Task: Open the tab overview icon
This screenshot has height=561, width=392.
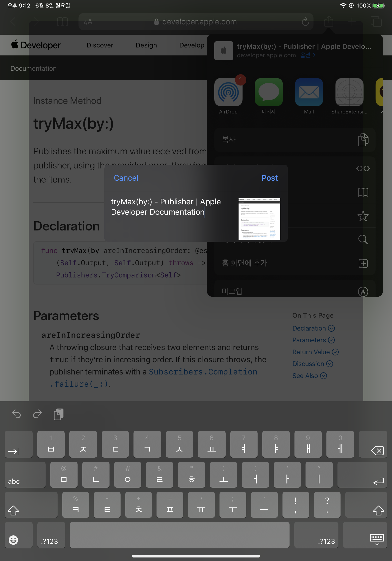Action: click(x=376, y=22)
